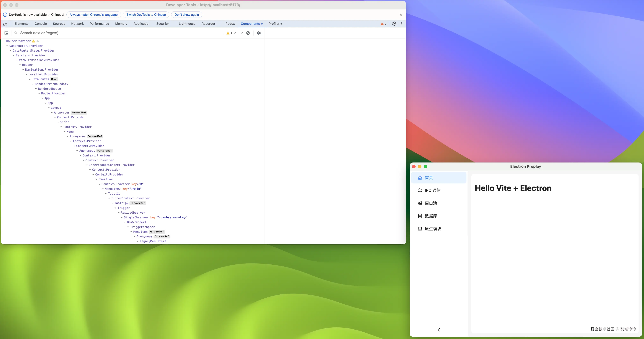Click the select component picker icon
The width and height of the screenshot is (644, 339).
[x=7, y=33]
